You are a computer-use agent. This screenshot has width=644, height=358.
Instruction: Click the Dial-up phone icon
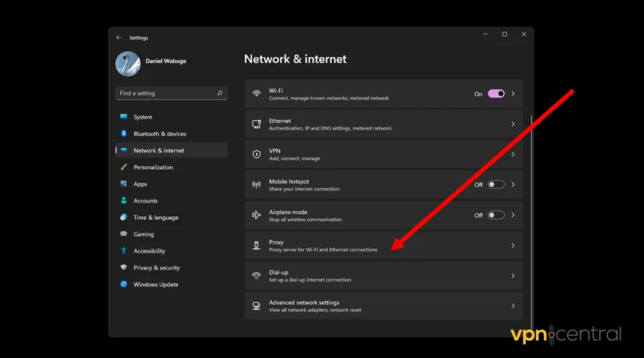coord(256,276)
